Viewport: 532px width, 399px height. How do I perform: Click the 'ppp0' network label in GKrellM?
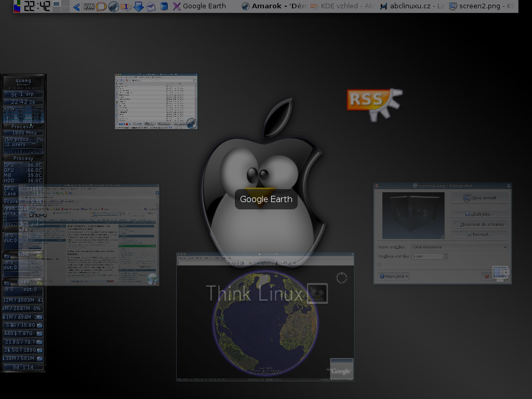click(23, 282)
